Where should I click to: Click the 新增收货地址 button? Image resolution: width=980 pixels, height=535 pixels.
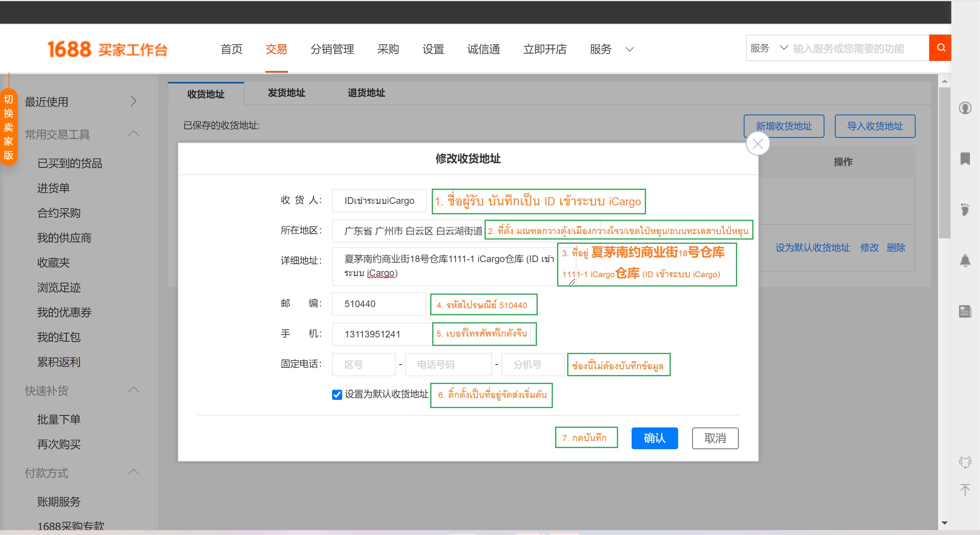784,126
